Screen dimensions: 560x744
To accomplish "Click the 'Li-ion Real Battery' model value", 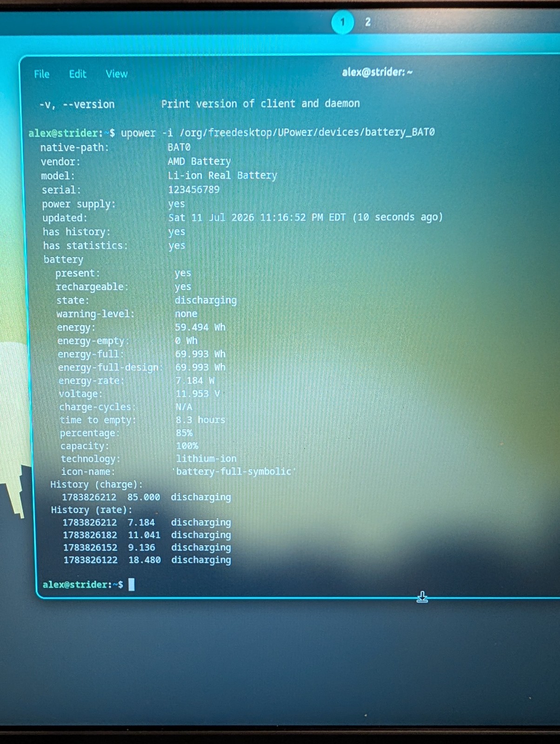I will point(222,175).
